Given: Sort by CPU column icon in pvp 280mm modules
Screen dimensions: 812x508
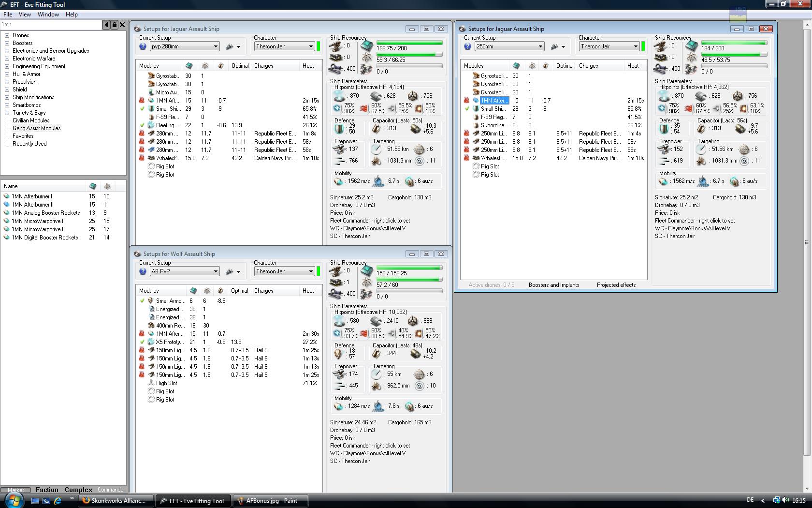Looking at the screenshot, I should pos(188,66).
